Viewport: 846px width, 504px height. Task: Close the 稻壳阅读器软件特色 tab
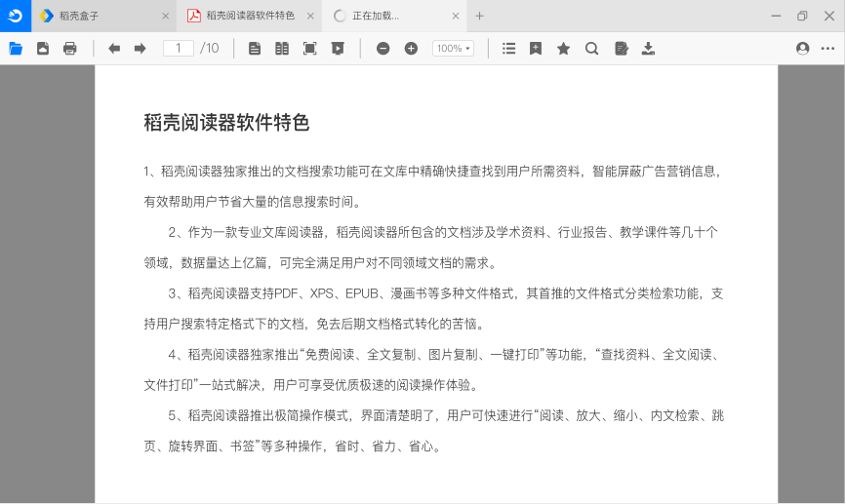pyautogui.click(x=310, y=17)
